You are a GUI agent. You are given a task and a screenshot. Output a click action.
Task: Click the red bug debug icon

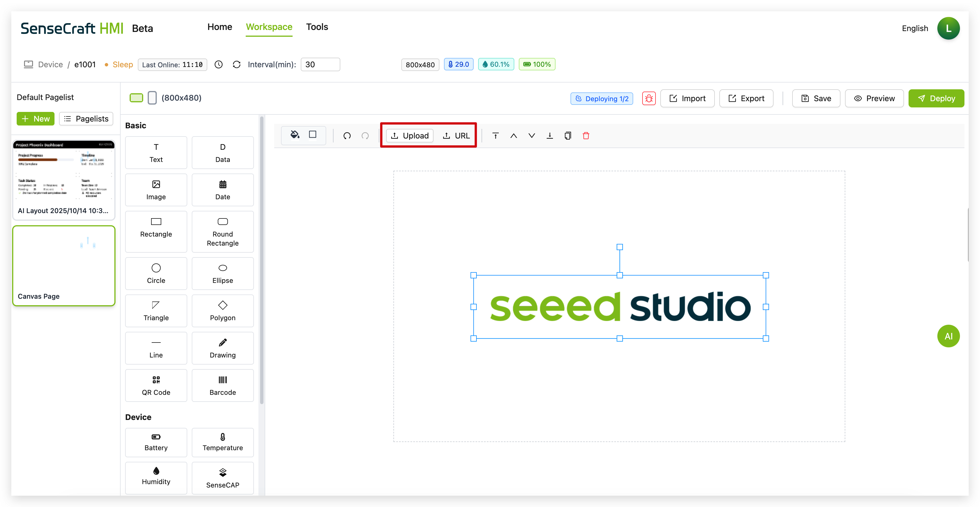pyautogui.click(x=649, y=99)
